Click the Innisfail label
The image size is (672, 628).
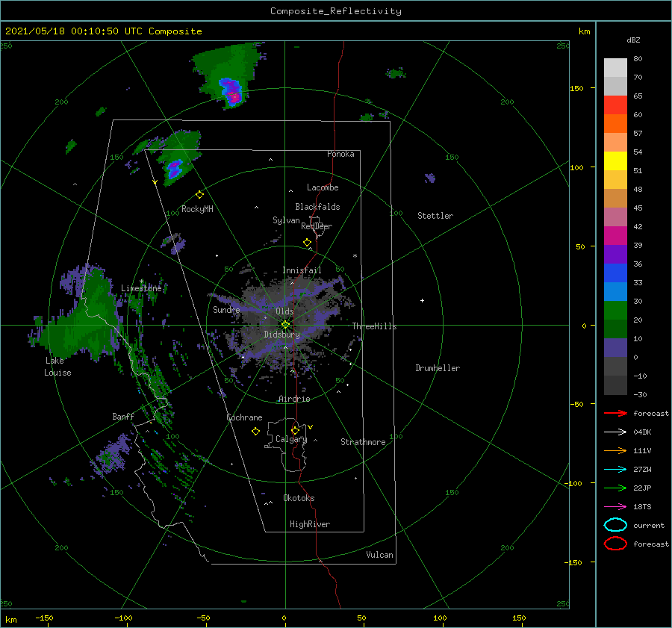coord(302,270)
